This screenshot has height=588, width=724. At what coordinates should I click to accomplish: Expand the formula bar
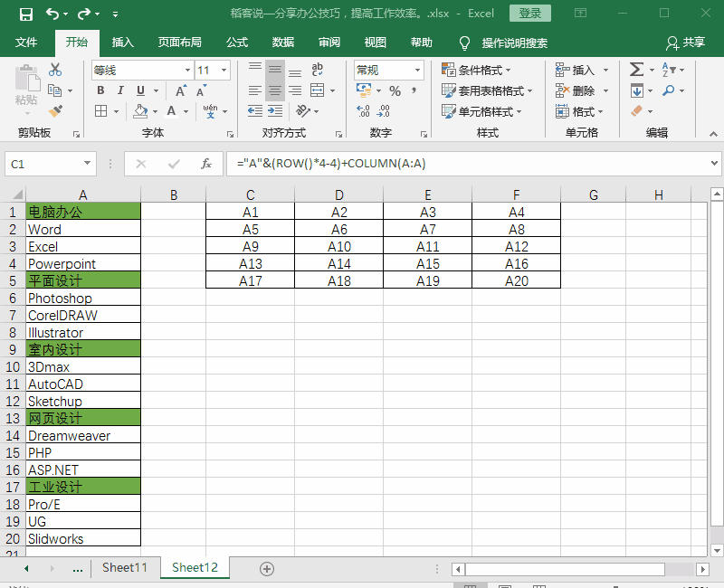click(714, 163)
